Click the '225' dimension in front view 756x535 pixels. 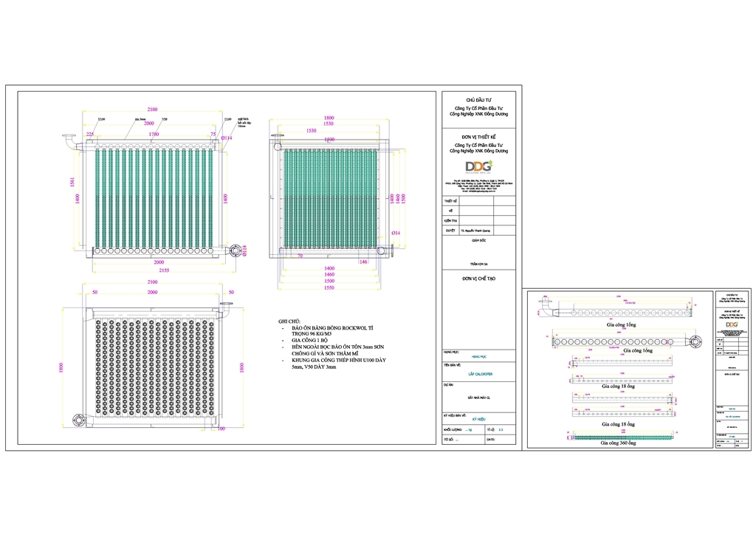point(90,134)
